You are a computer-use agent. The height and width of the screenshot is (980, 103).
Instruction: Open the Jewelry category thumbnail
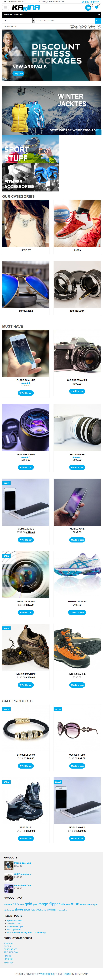(26, 224)
